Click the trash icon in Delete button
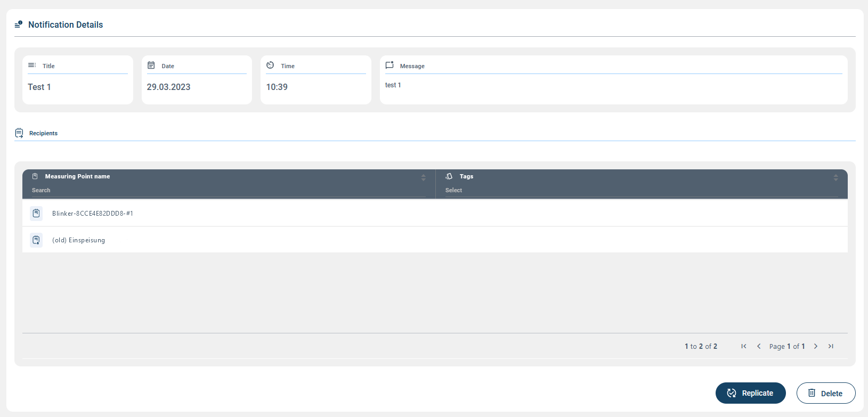 pos(812,393)
